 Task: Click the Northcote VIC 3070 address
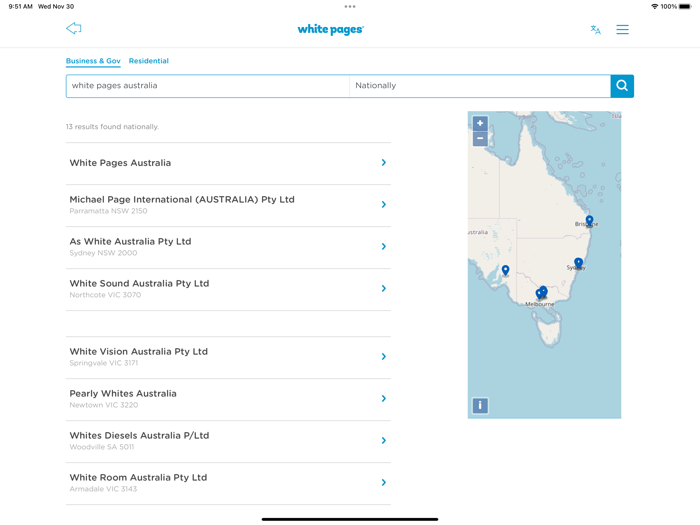[x=105, y=295]
